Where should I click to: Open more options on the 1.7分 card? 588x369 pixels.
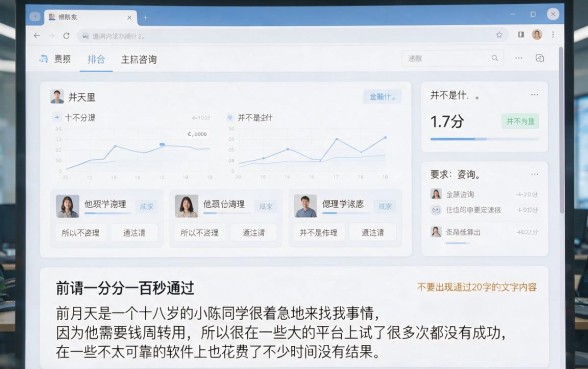pyautogui.click(x=534, y=95)
